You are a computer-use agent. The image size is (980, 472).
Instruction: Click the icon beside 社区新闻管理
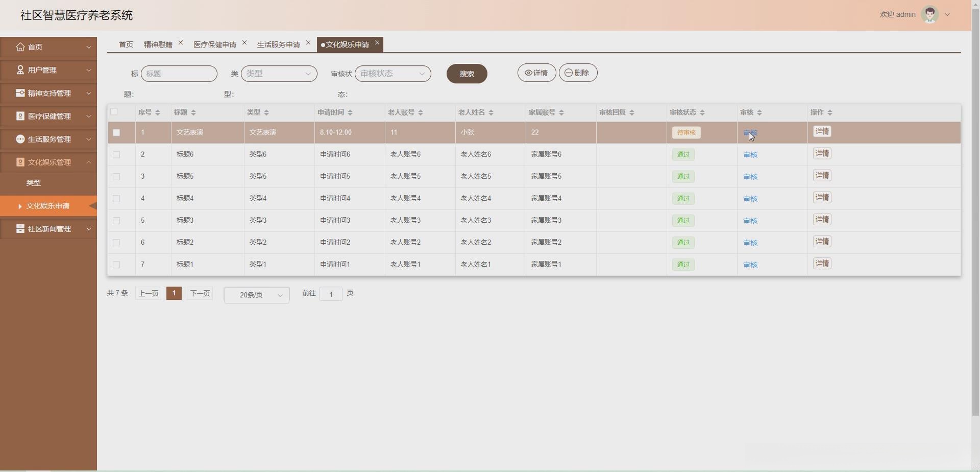(20, 229)
